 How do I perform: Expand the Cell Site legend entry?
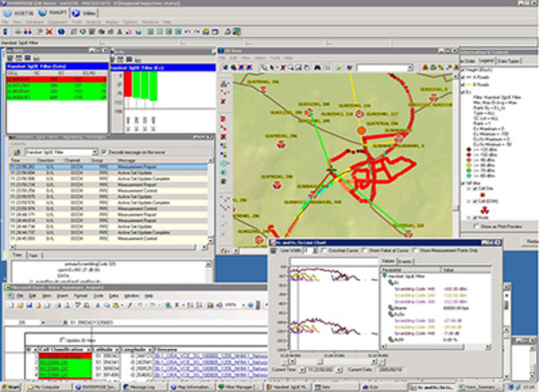468,188
